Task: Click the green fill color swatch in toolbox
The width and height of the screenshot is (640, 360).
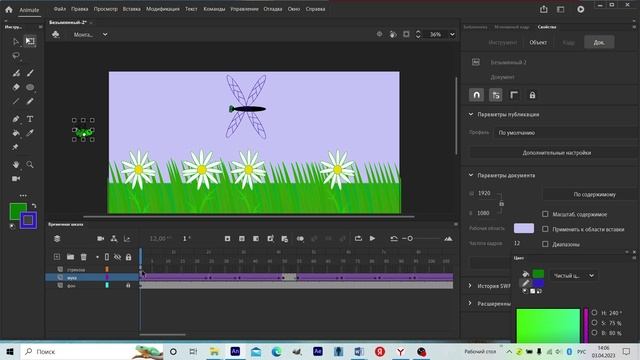Action: pos(18,211)
